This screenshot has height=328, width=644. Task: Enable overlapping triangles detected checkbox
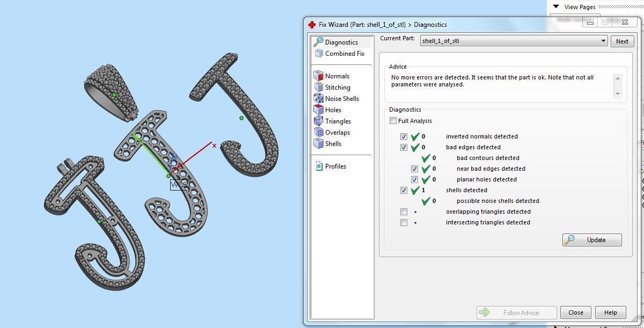tap(404, 212)
